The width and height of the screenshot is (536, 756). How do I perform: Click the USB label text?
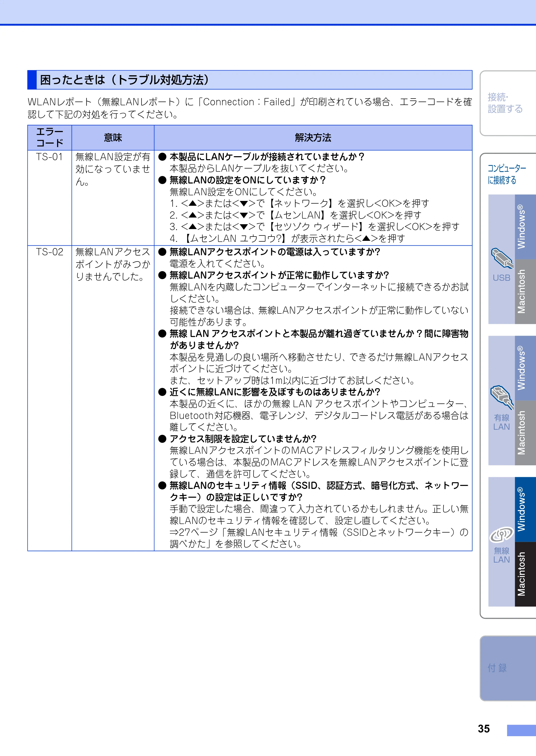pyautogui.click(x=501, y=278)
